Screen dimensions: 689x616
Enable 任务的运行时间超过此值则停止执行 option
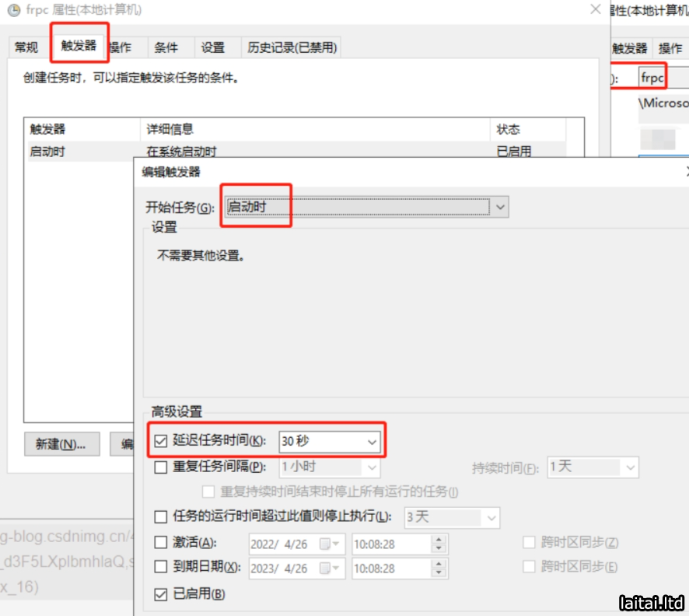(x=161, y=516)
